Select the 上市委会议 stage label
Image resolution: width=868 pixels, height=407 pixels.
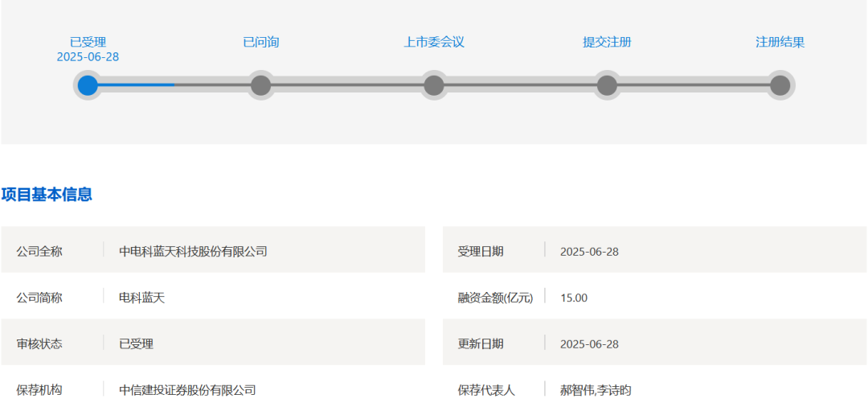(x=434, y=42)
